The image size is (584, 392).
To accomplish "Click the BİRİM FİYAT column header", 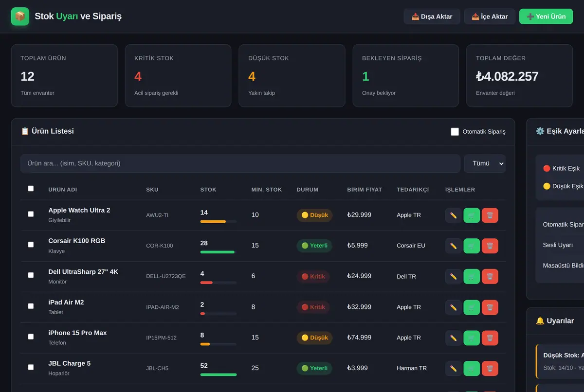I will pos(365,190).
